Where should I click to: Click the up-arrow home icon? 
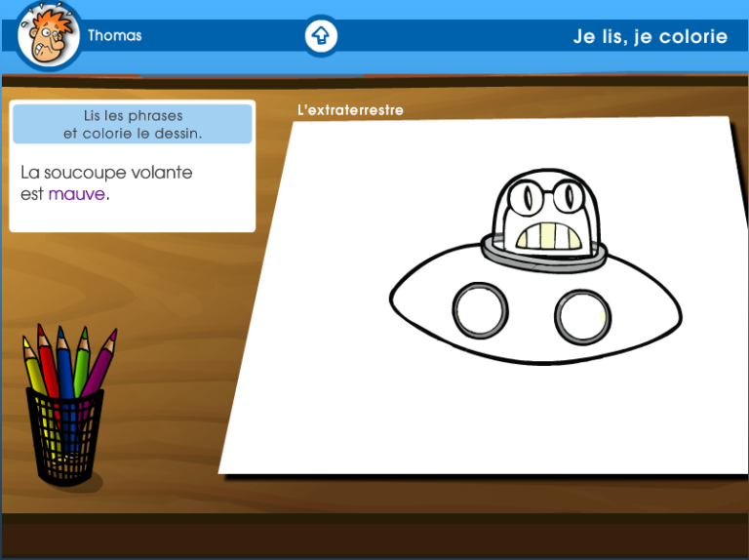[321, 37]
